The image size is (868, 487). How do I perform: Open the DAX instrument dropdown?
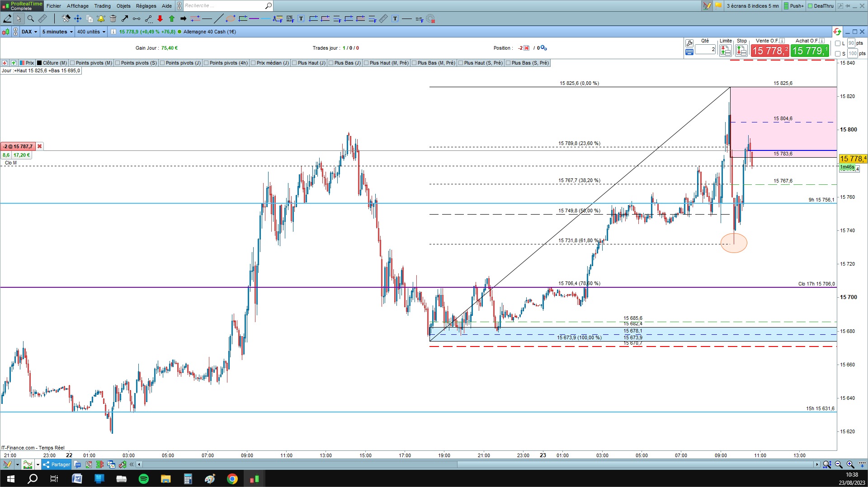click(x=30, y=32)
